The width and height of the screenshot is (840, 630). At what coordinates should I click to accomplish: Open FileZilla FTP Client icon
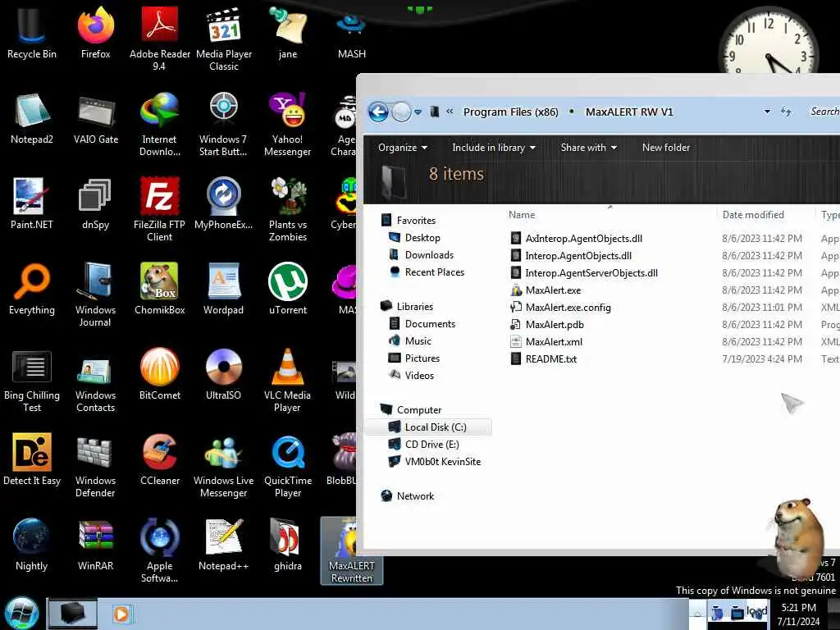coord(160,209)
